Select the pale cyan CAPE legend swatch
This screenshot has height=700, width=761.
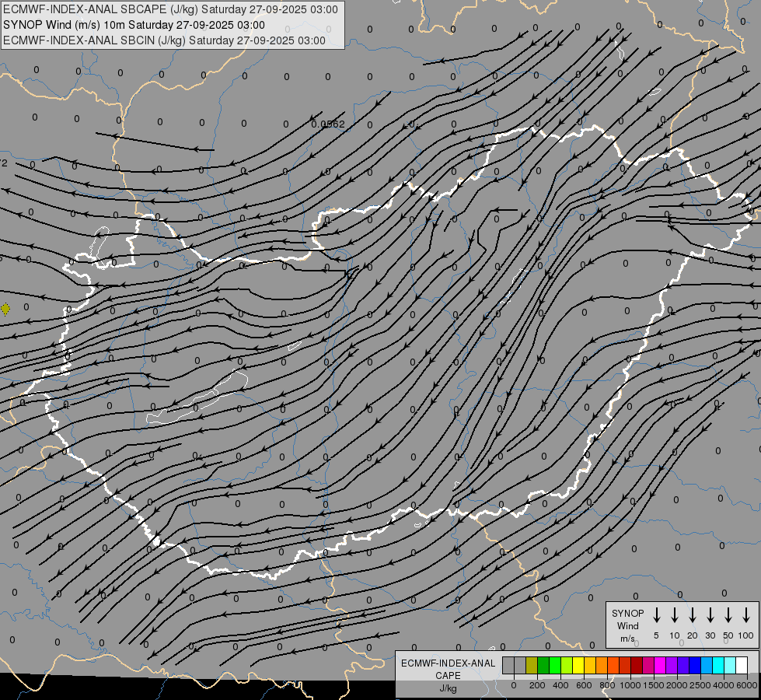tap(730, 665)
